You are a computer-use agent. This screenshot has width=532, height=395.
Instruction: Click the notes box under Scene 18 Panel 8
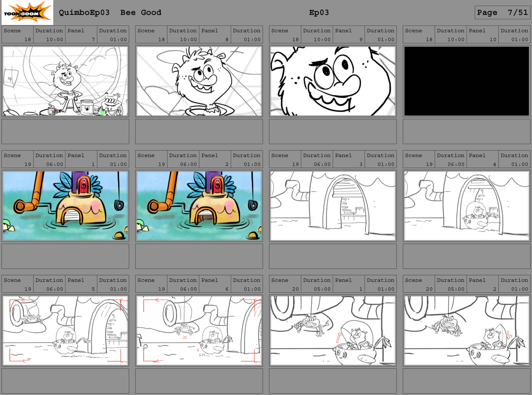199,131
